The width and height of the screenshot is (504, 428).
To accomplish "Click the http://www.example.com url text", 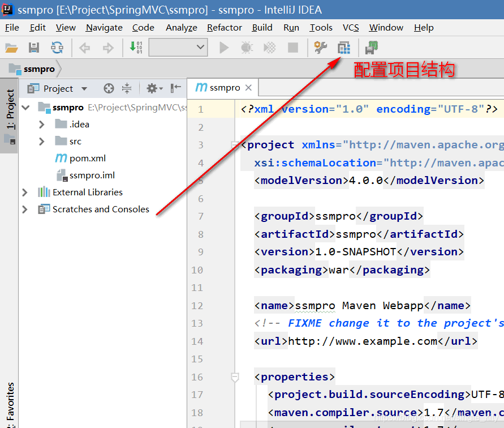I will (x=363, y=341).
